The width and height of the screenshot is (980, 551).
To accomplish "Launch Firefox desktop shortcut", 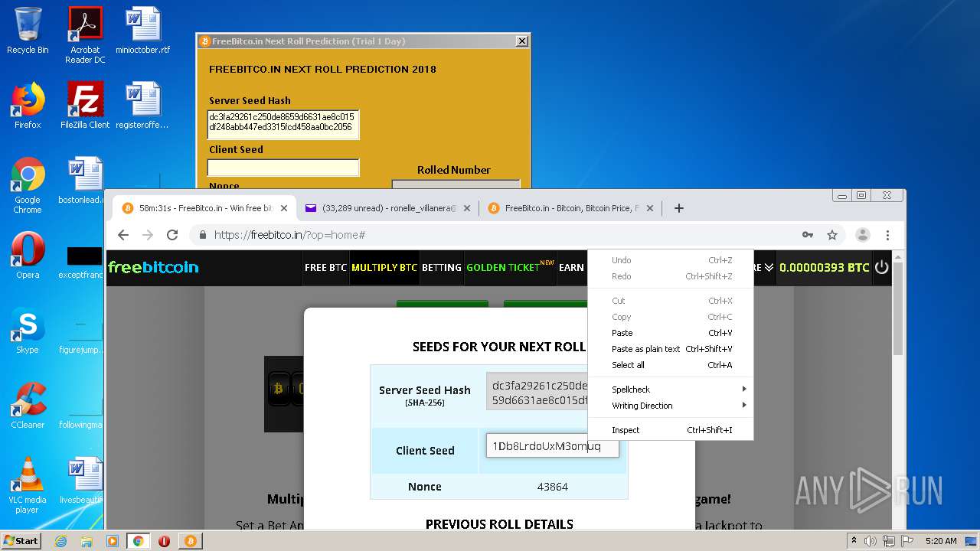I will 28,106.
